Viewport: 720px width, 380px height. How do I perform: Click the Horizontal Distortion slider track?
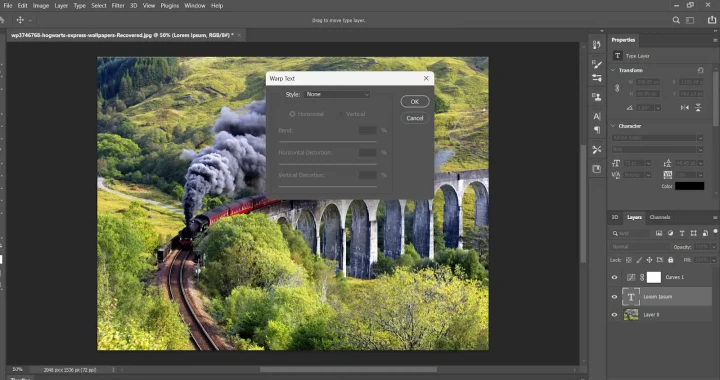pyautogui.click(x=327, y=164)
